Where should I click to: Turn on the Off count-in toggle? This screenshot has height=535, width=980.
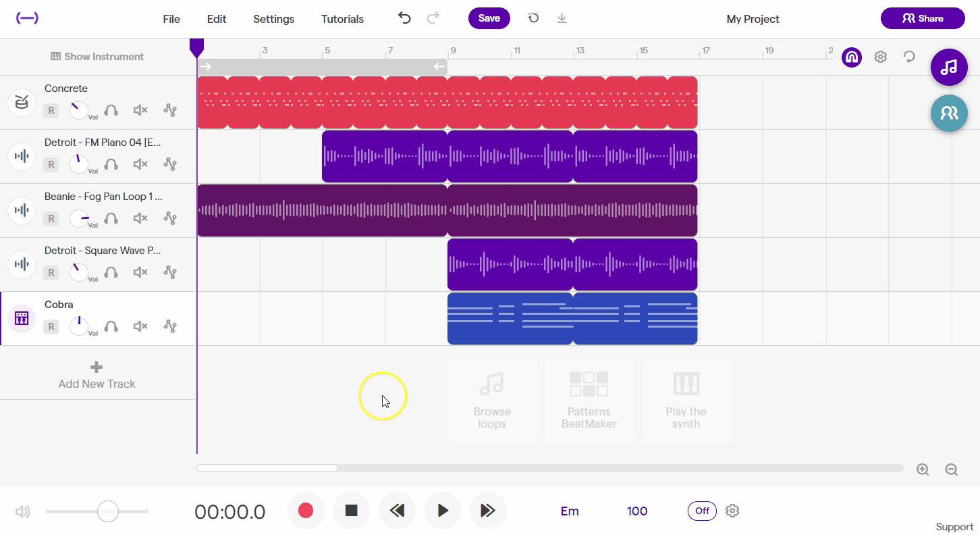coord(702,511)
